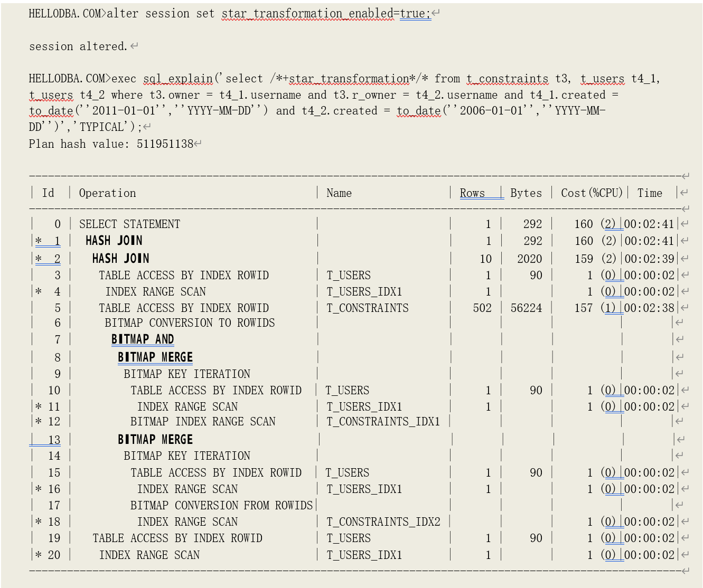This screenshot has width=703, height=588.
Task: Click the Cost(%CPU) column header
Action: tap(592, 193)
